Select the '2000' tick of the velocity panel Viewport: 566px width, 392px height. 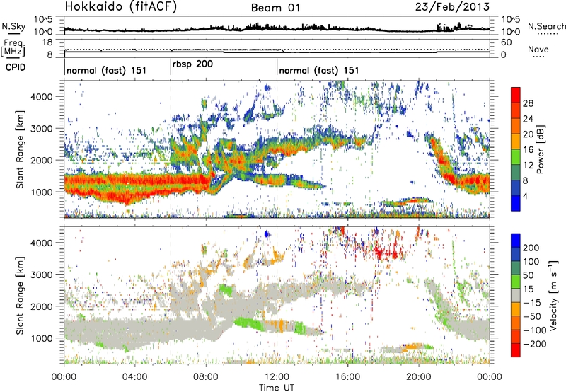[41, 306]
